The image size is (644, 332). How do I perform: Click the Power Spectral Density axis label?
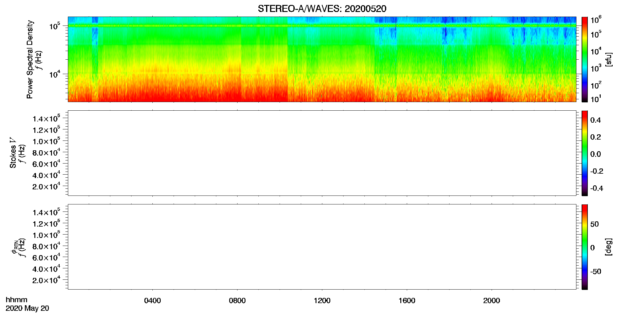[x=30, y=59]
